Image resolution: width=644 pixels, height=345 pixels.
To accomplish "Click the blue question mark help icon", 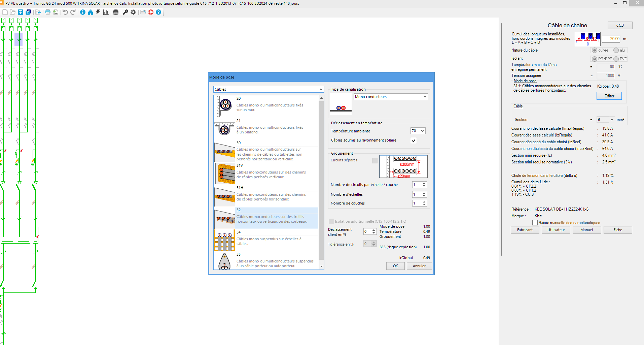I will (158, 12).
